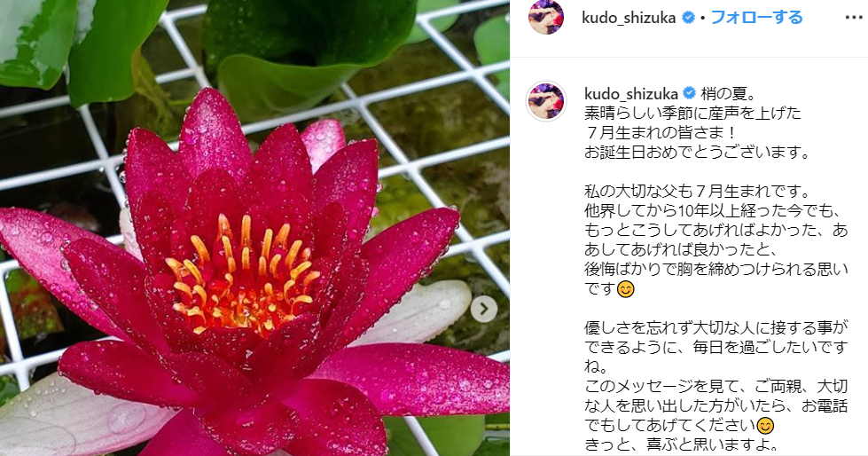Click the line 私の大切な父も7月生まれです

pyautogui.click(x=698, y=191)
